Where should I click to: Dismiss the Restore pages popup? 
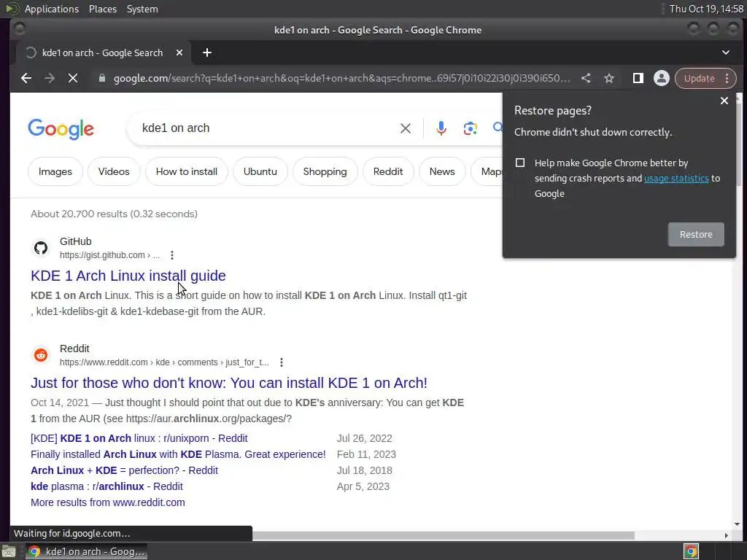724,101
